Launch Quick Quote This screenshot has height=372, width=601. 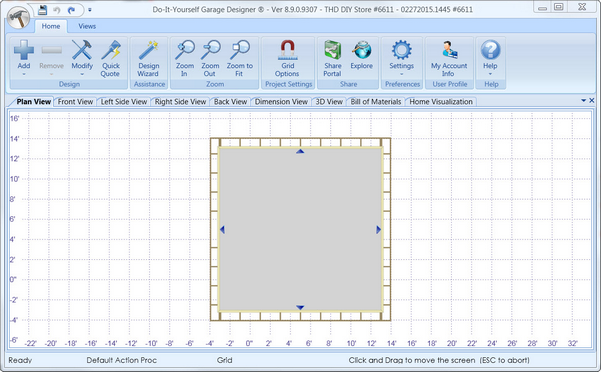tap(111, 50)
